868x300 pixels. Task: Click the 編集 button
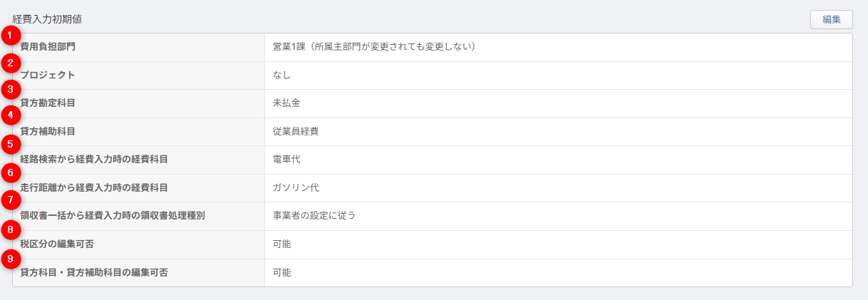coord(831,19)
